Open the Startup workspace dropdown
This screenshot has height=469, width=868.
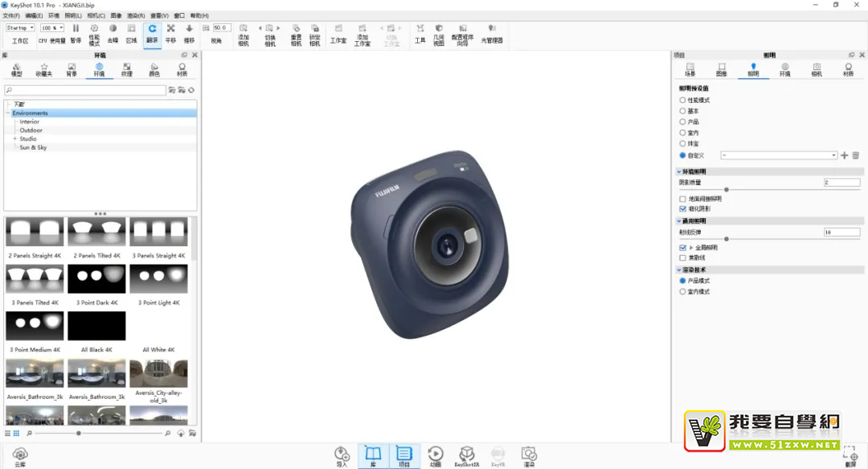20,28
